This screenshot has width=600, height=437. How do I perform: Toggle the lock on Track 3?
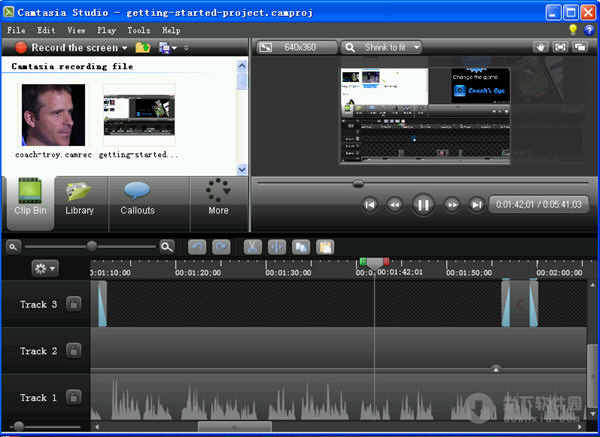73,304
